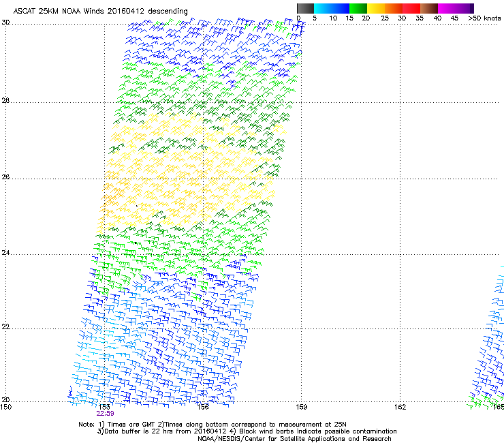This screenshot has width=504, height=443.
Task: Click the note line about GMT times
Action: coord(212,425)
